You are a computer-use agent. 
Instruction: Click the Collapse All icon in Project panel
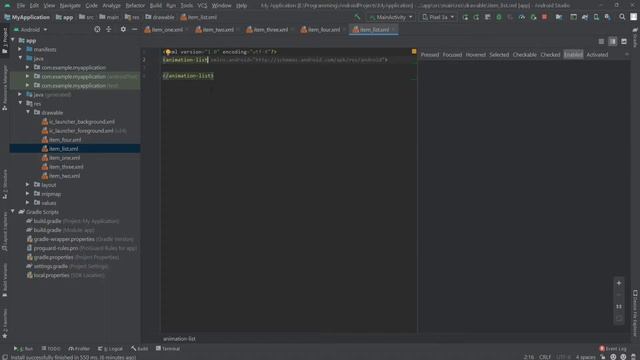[x=109, y=29]
